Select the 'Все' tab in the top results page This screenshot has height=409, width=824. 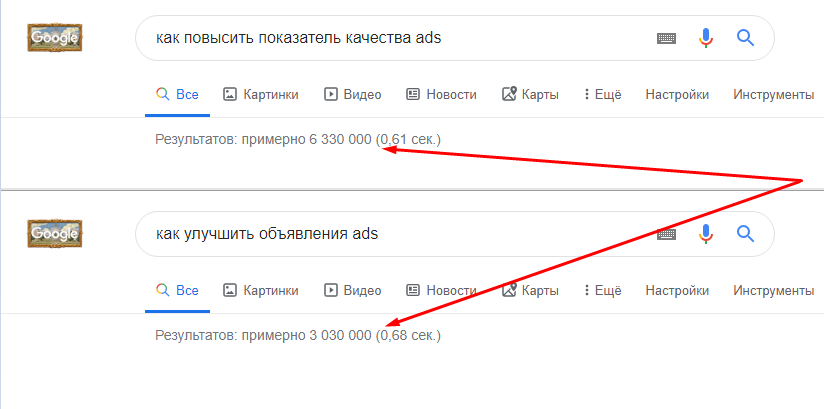click(x=178, y=95)
